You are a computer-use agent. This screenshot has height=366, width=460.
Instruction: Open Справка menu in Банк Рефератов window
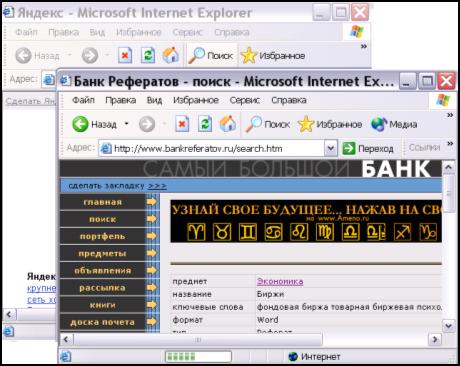pos(289,100)
